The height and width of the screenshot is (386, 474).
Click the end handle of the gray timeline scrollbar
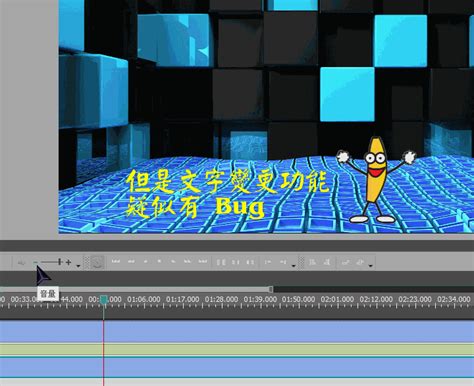[x=271, y=289]
